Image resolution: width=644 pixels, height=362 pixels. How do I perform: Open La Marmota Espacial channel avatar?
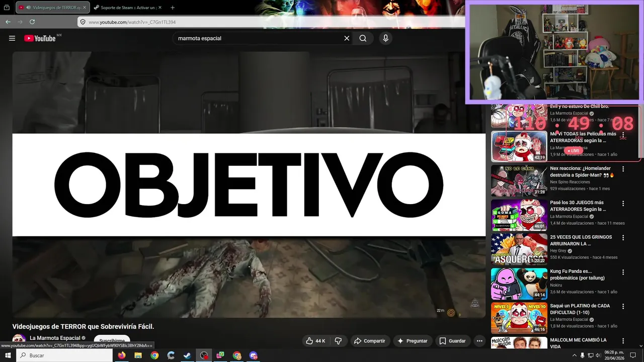click(x=19, y=340)
